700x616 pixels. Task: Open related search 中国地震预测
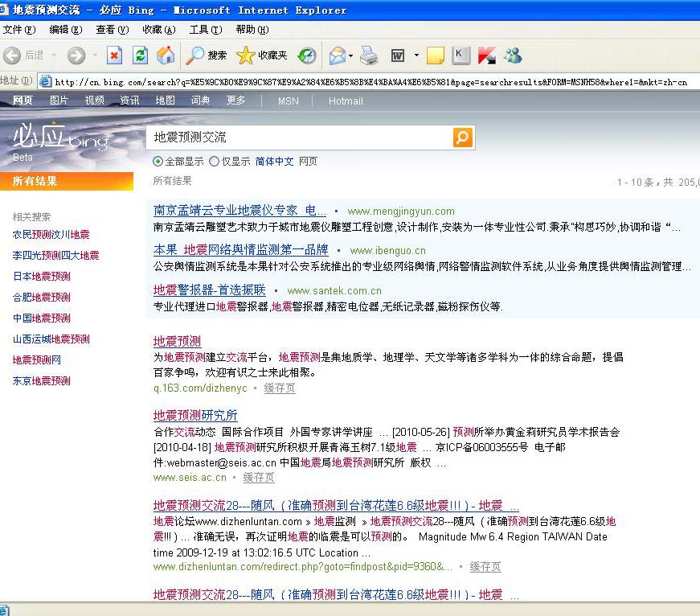[x=42, y=318]
